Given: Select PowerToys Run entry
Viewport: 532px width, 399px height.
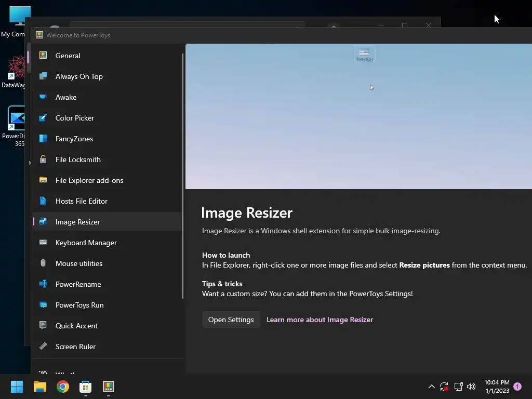Looking at the screenshot, I should 107,305.
